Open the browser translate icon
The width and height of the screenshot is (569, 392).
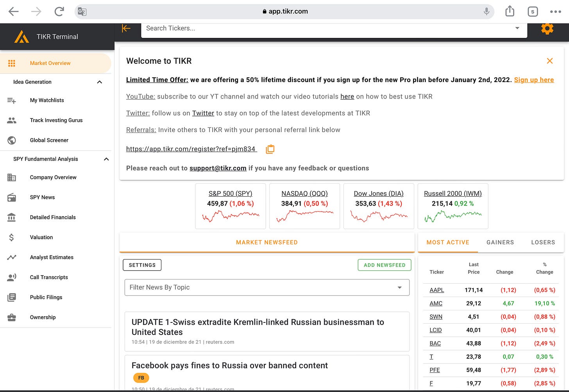click(82, 12)
